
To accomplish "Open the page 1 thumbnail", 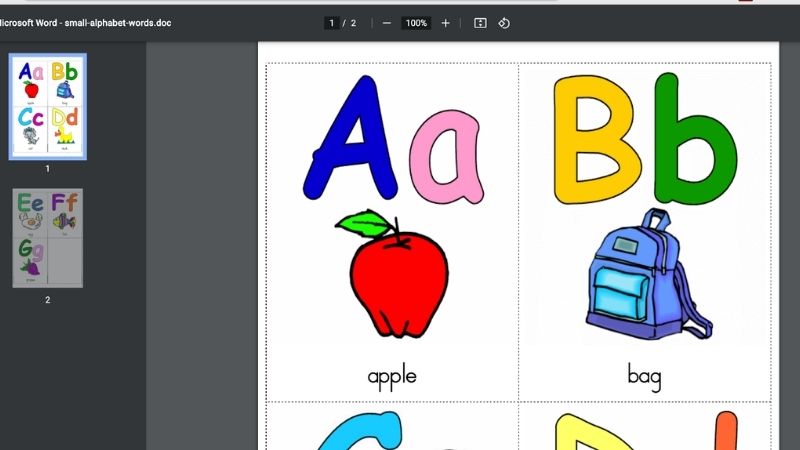I will pyautogui.click(x=48, y=106).
